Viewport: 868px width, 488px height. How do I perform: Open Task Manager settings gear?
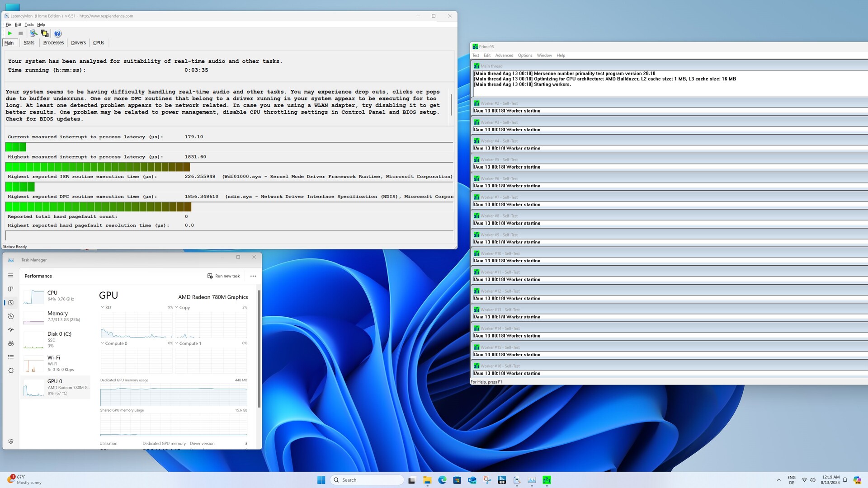coord(11,441)
